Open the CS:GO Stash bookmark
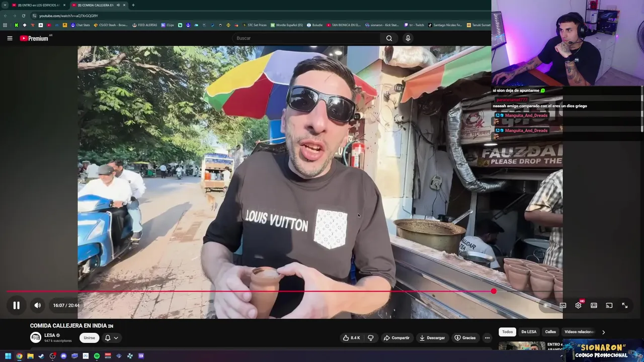 111,25
